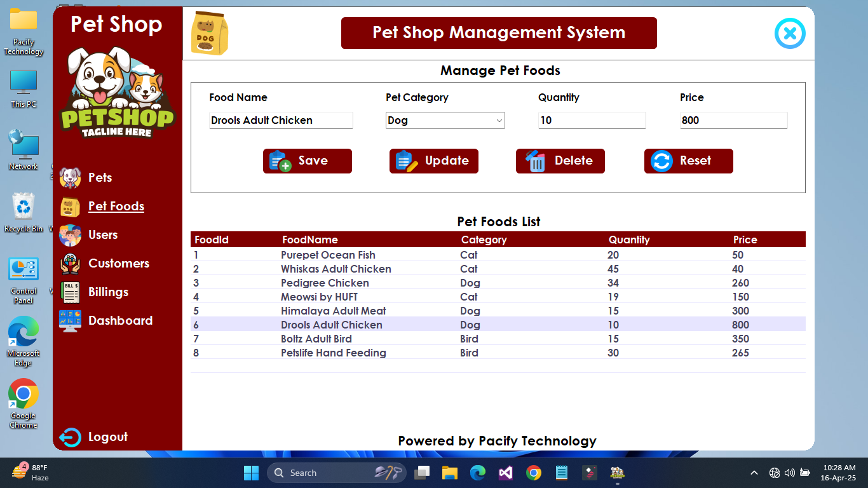Screen dimensions: 868x488
Task: Click the Save button label
Action: click(x=313, y=161)
